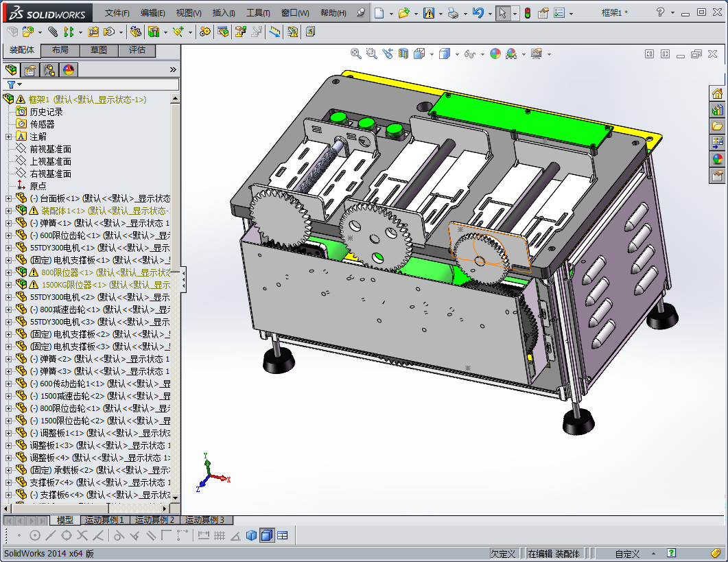Click the Assembly Features icon
728x562 pixels.
tap(154, 32)
